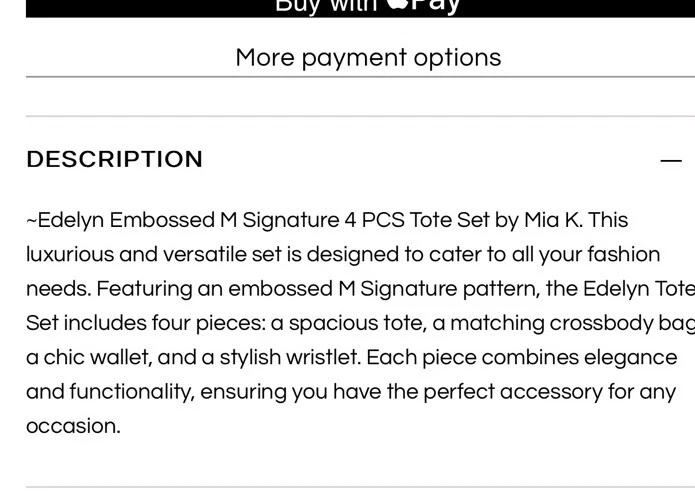This screenshot has height=500, width=695.
Task: Open More payment options link
Action: (x=368, y=57)
